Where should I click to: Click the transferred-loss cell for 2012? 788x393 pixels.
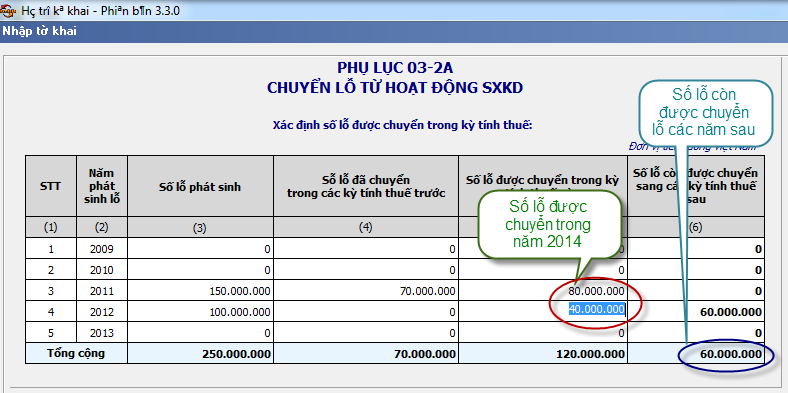tap(366, 312)
